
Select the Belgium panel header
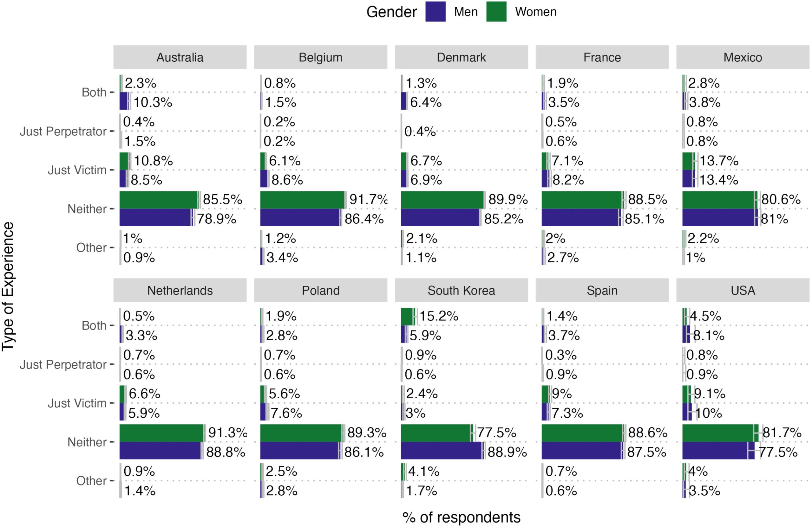coord(320,57)
